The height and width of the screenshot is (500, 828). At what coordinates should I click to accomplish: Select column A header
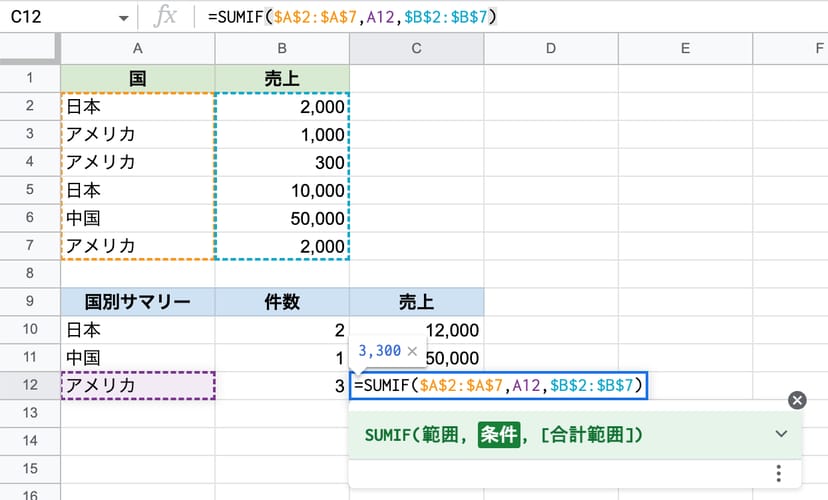coord(137,48)
